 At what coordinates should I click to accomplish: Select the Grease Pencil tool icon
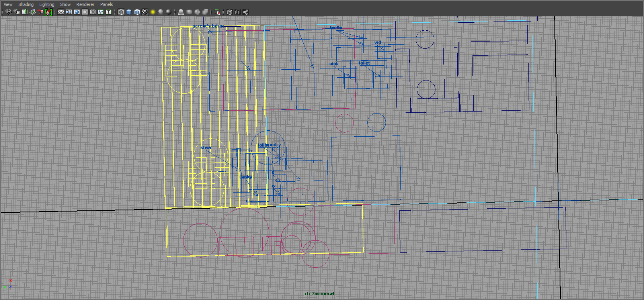49,12
